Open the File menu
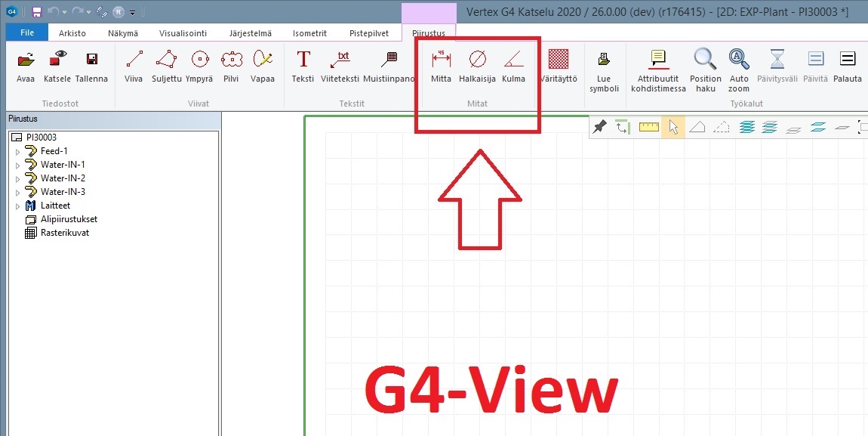The image size is (868, 436). coord(27,32)
